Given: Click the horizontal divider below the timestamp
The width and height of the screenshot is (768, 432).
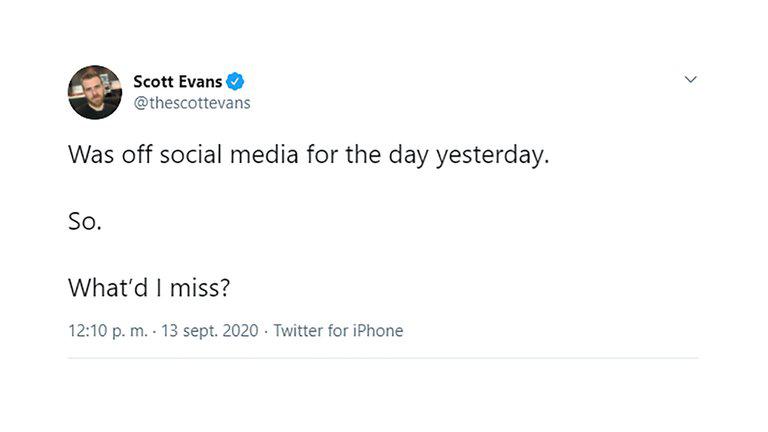Looking at the screenshot, I should (383, 358).
